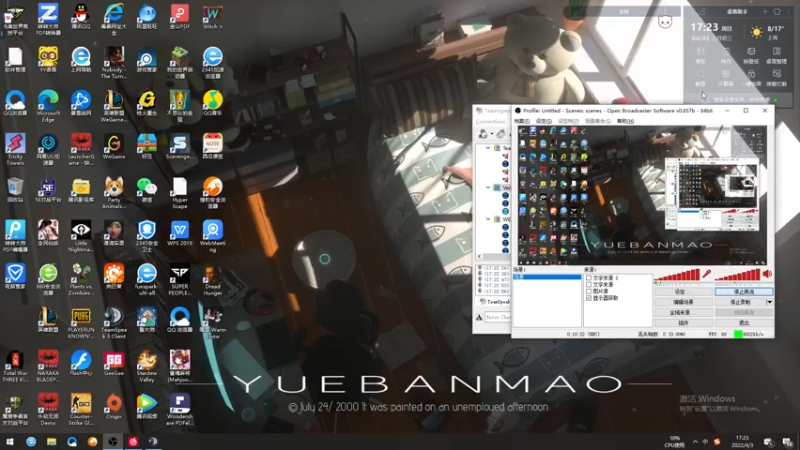Open the 设定 menu in OBS
The image size is (800, 450).
(x=543, y=121)
